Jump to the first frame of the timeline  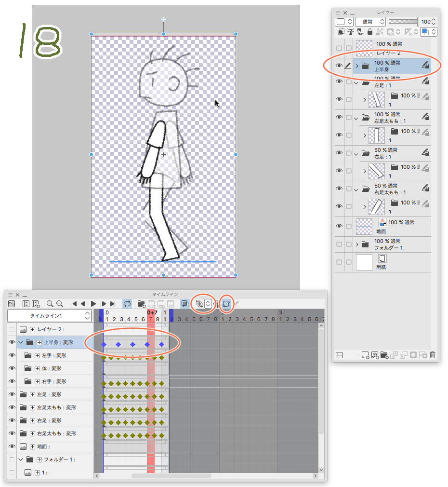click(74, 304)
